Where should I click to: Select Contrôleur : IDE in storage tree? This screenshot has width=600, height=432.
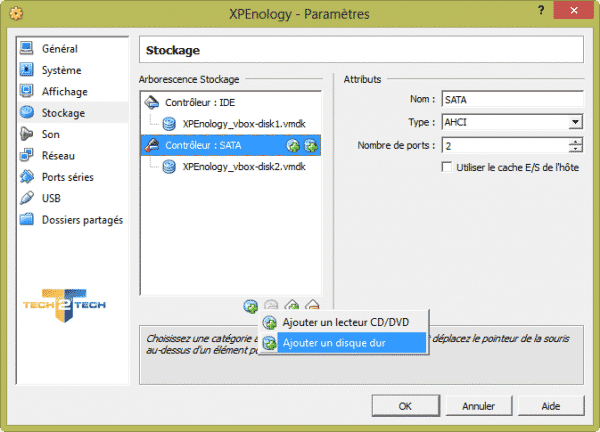(231, 103)
